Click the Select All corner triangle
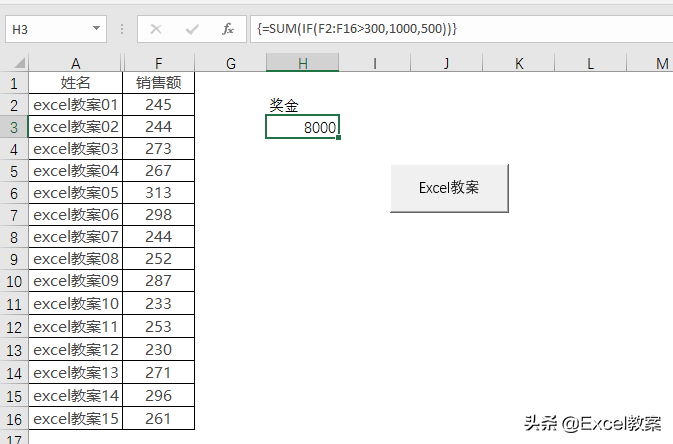This screenshot has width=673, height=444. coord(19,64)
